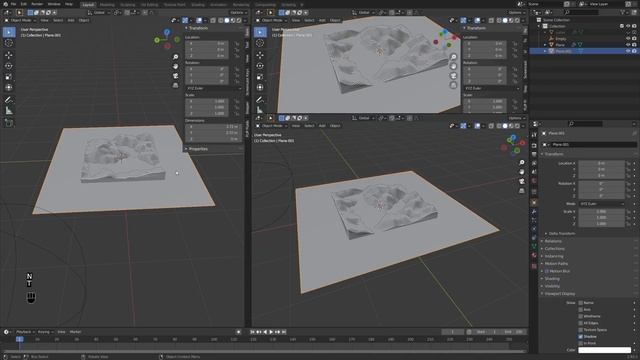Image resolution: width=640 pixels, height=360 pixels.
Task: Select the Add Cube tool in left viewport
Action: click(x=9, y=123)
